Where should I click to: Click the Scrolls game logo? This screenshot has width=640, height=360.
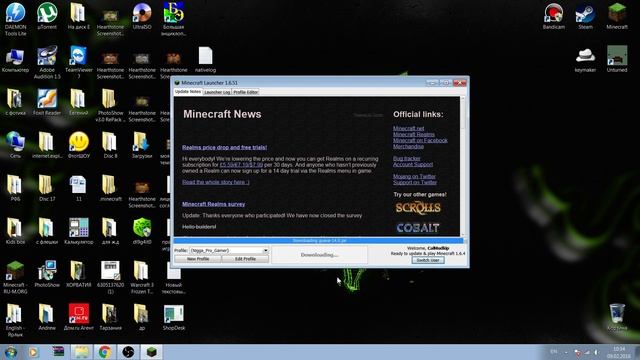point(418,208)
